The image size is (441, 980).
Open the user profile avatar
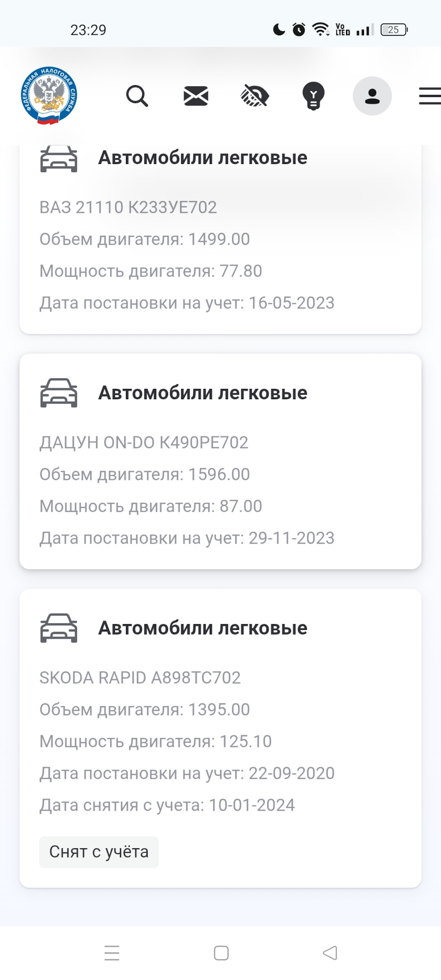(372, 96)
